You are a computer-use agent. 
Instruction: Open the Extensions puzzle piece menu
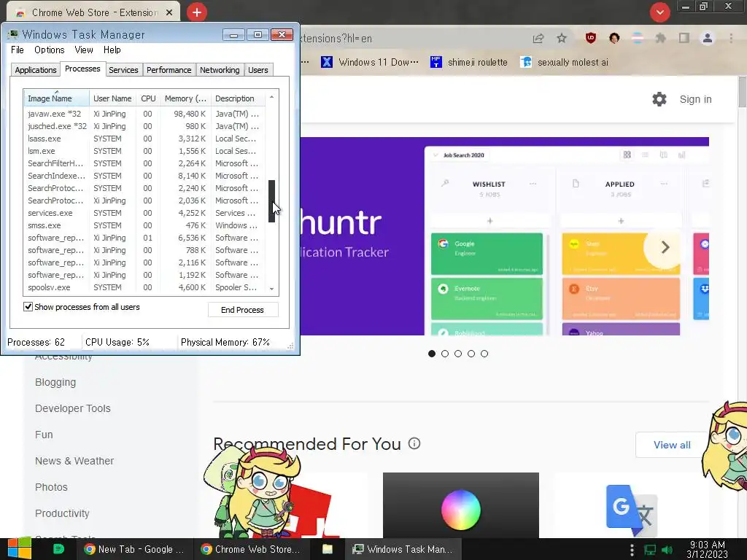(x=660, y=38)
